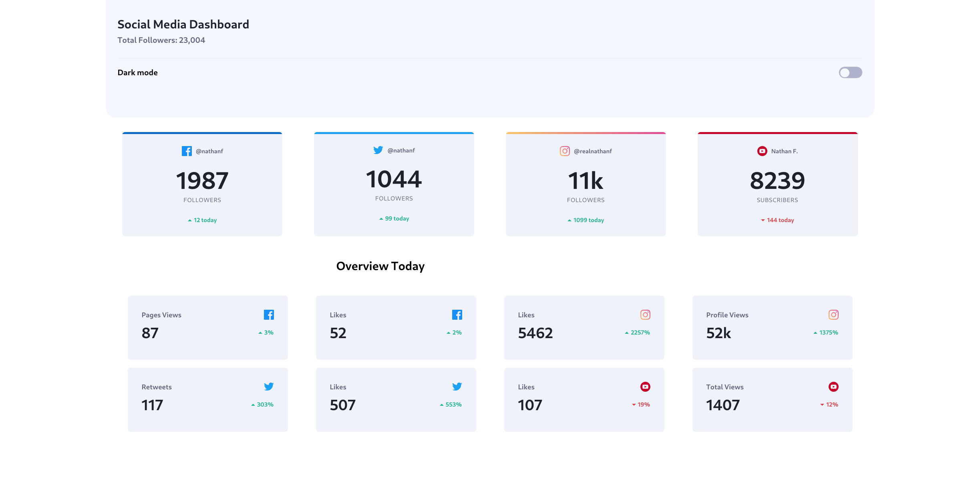Click the Nathan F. channel name
Screen dimensions: 980x501
[784, 151]
